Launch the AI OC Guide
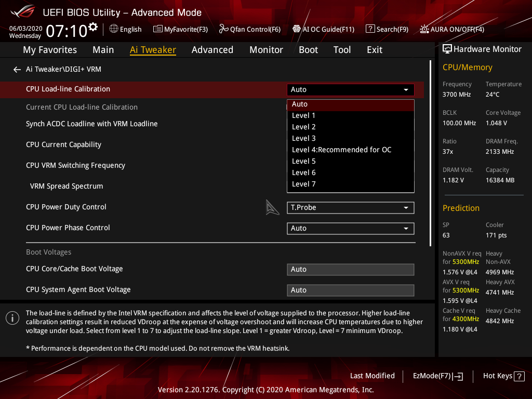This screenshot has height=399, width=532. click(323, 29)
